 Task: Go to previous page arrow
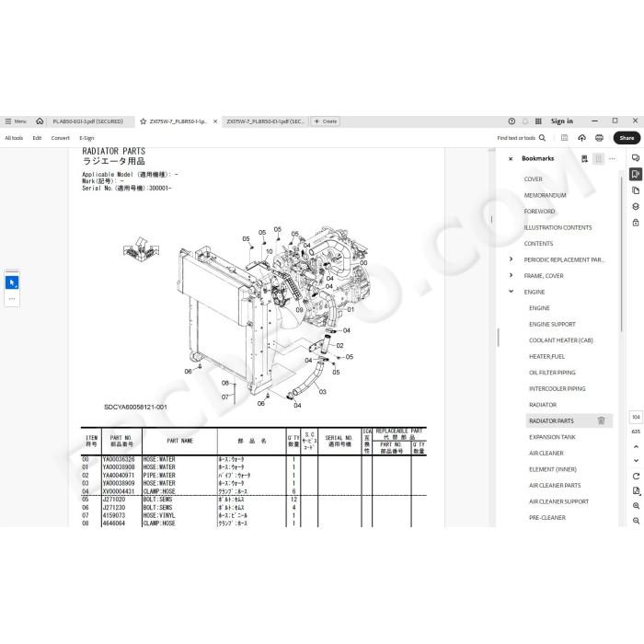[636, 446]
